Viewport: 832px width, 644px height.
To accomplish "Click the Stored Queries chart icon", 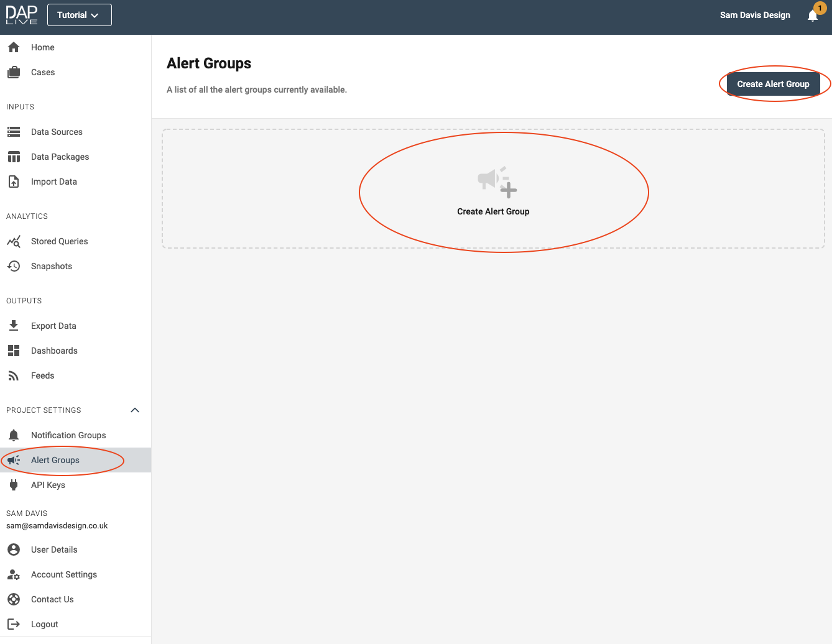I will click(x=14, y=241).
